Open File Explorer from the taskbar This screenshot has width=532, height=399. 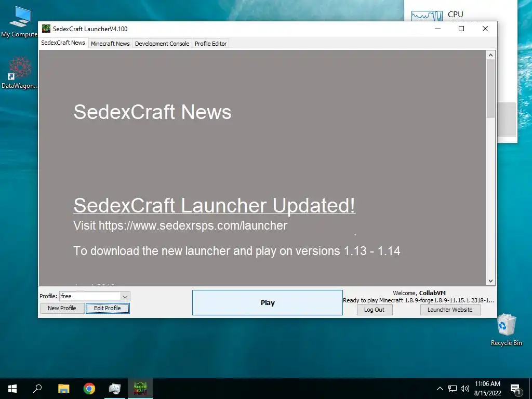(x=63, y=389)
